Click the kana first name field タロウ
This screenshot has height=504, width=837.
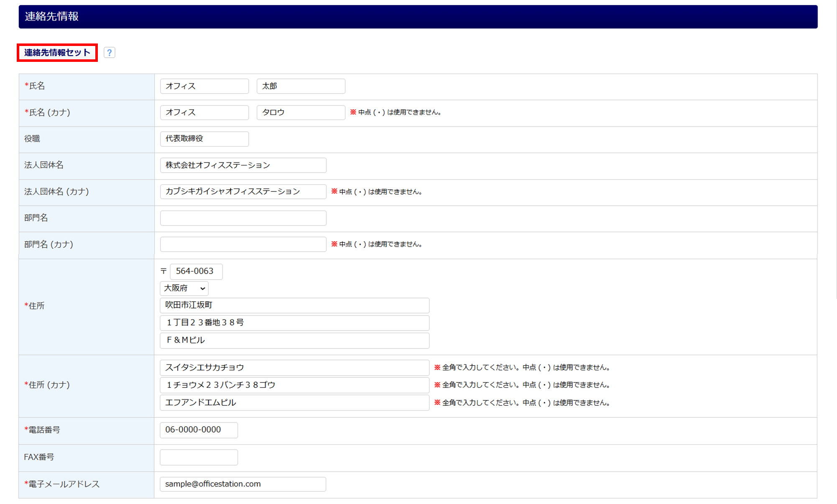click(x=301, y=112)
